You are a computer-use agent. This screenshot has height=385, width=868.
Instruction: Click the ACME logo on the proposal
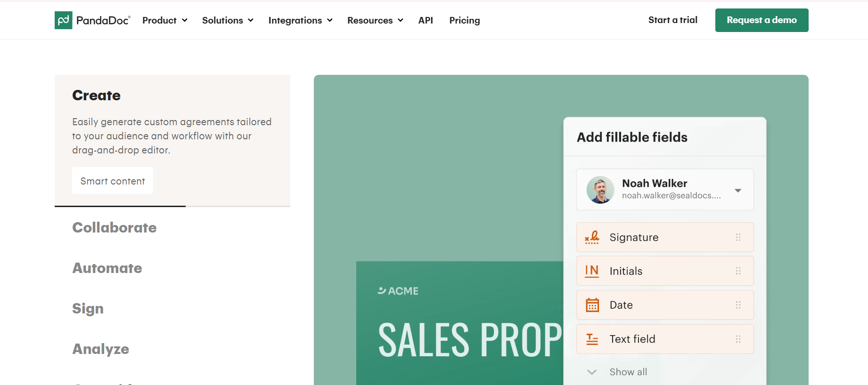click(x=398, y=291)
